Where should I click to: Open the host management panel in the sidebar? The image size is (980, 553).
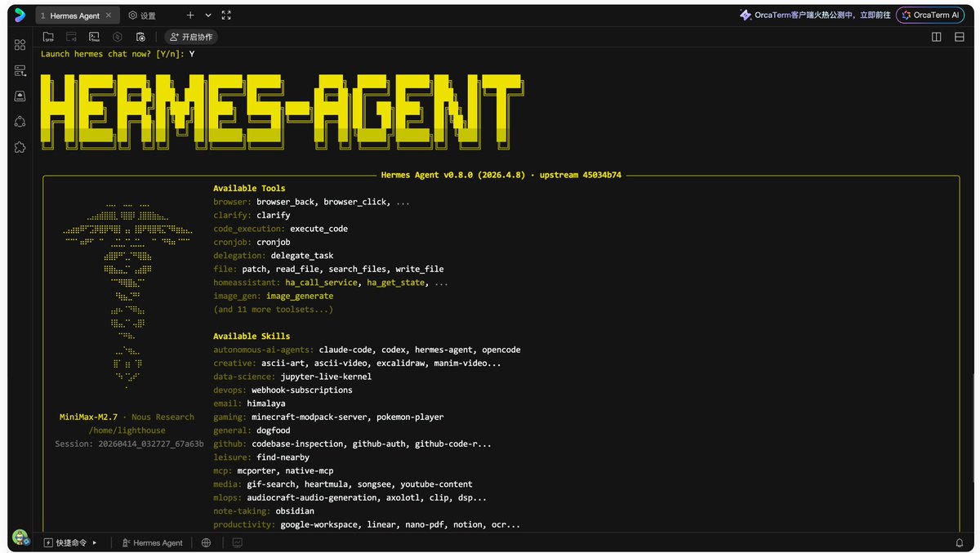click(20, 70)
